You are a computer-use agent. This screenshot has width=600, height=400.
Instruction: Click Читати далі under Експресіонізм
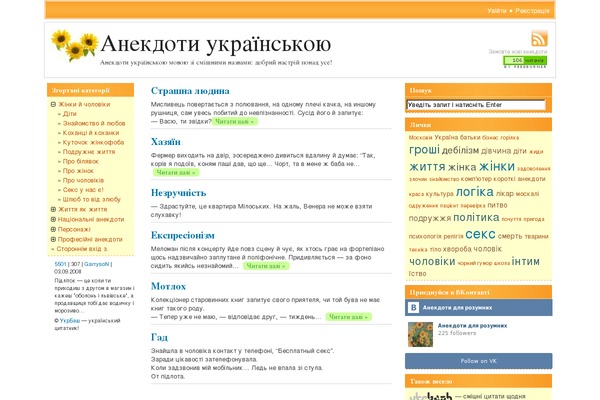tap(266, 266)
